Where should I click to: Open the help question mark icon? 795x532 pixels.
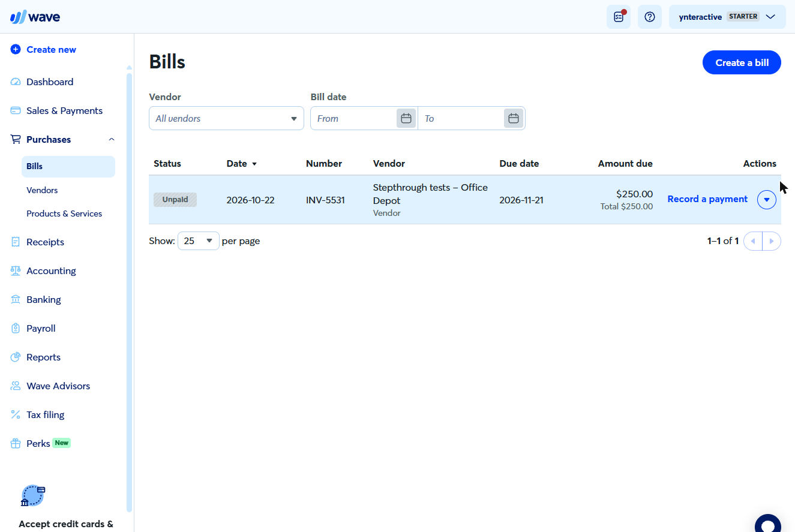[x=649, y=17]
